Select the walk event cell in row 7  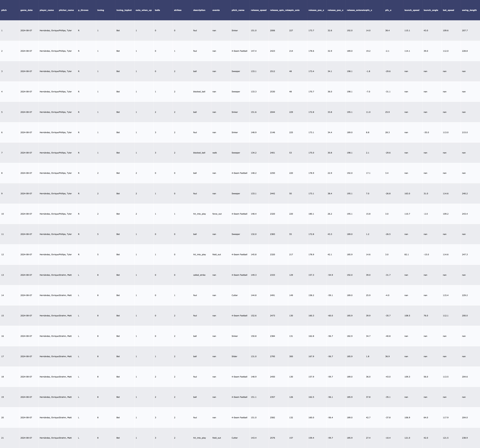[x=215, y=153]
